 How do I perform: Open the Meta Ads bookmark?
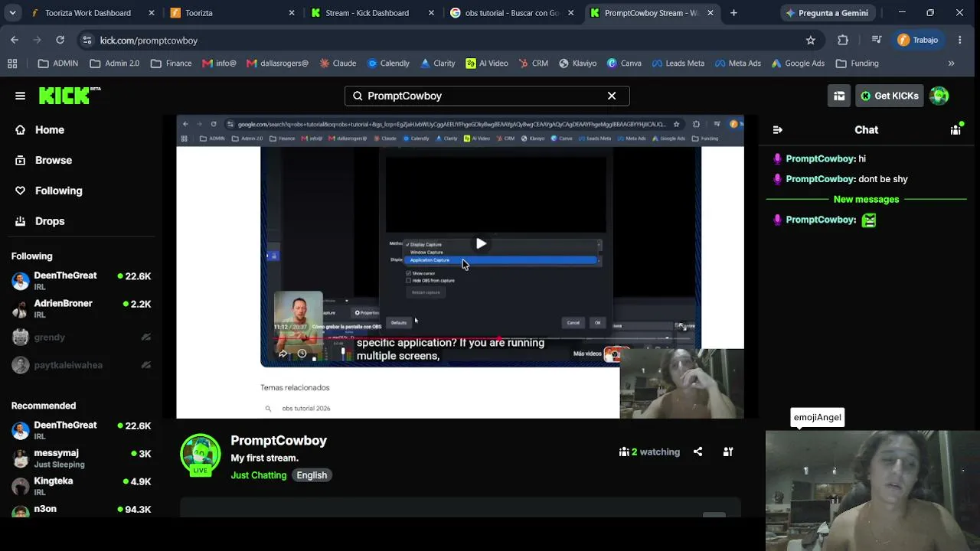pos(737,64)
